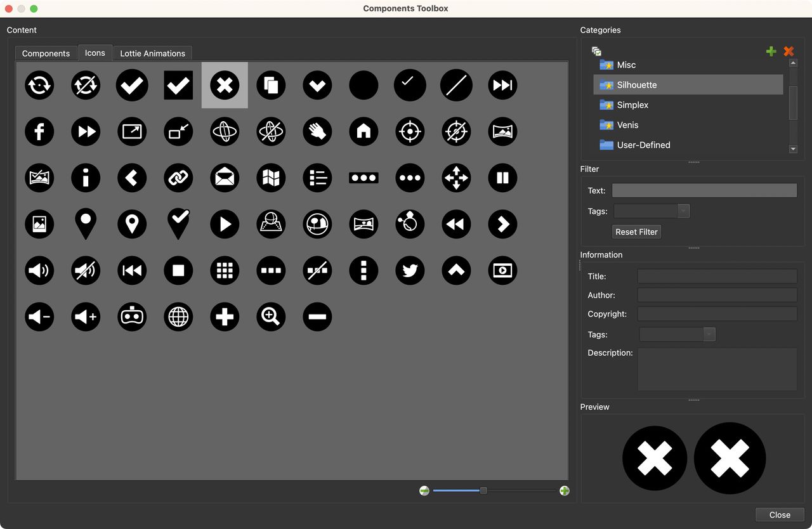Select the muted speaker icon
The width and height of the screenshot is (812, 529).
pyautogui.click(x=86, y=270)
